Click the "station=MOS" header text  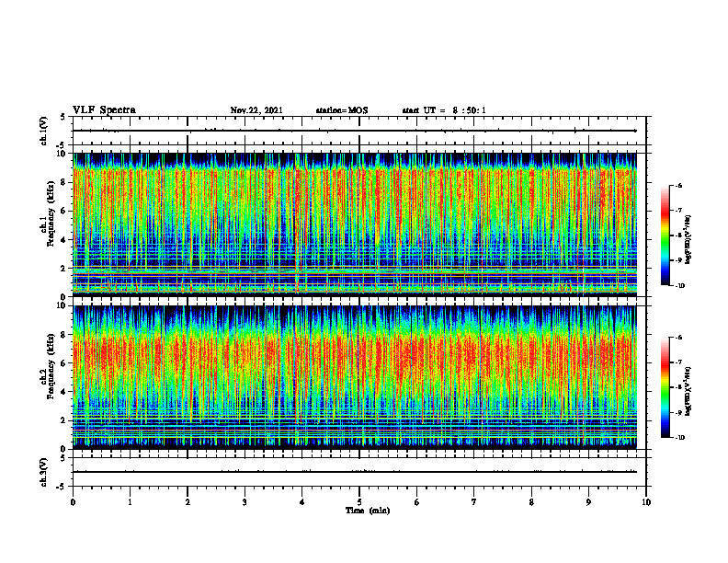pos(342,110)
